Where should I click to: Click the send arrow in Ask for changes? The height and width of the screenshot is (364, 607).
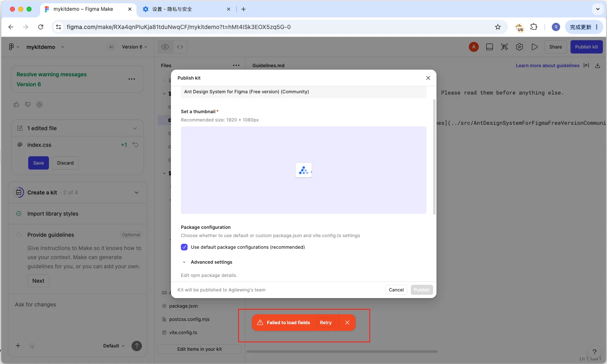[137, 346]
